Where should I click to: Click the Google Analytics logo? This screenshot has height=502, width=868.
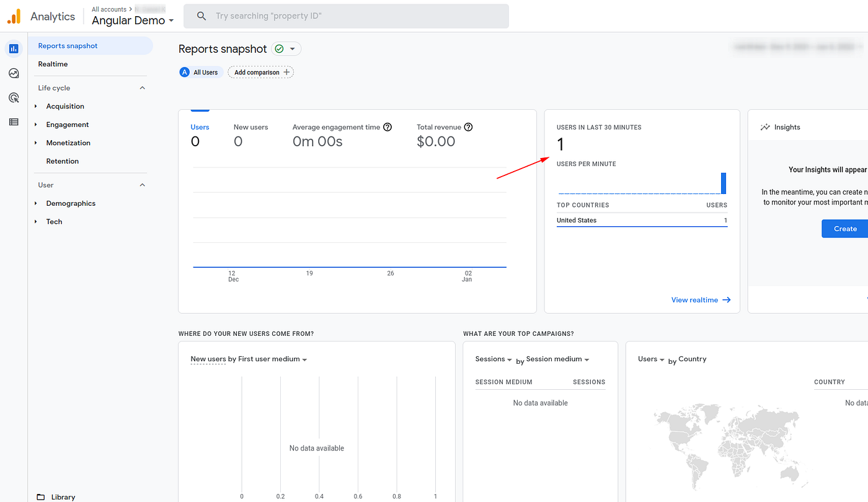[x=14, y=17]
